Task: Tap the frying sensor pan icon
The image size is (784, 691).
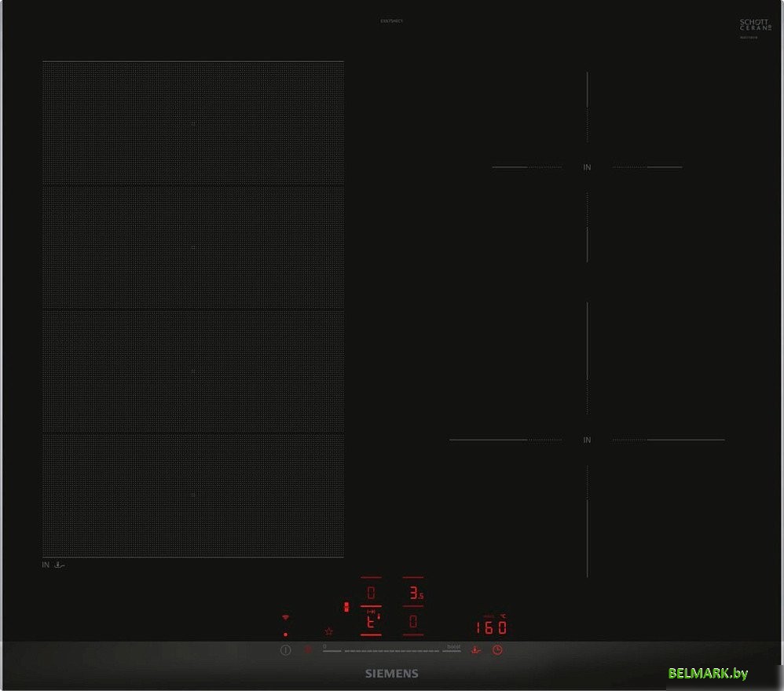Action: 474,650
